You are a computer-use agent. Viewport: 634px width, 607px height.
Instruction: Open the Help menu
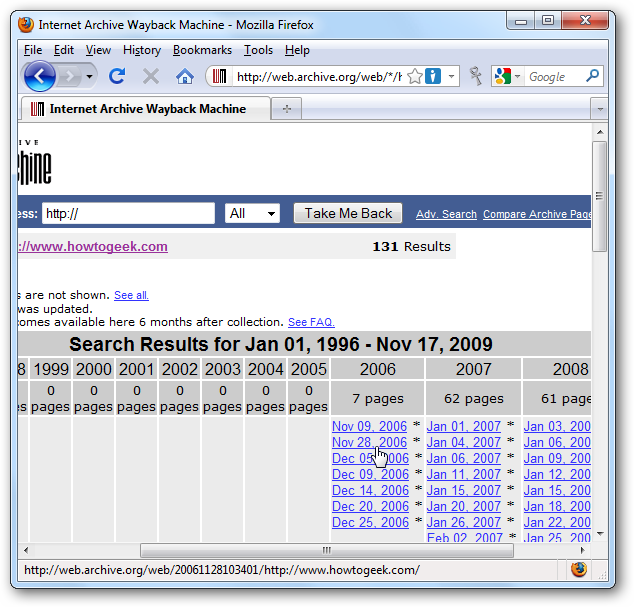(x=297, y=50)
